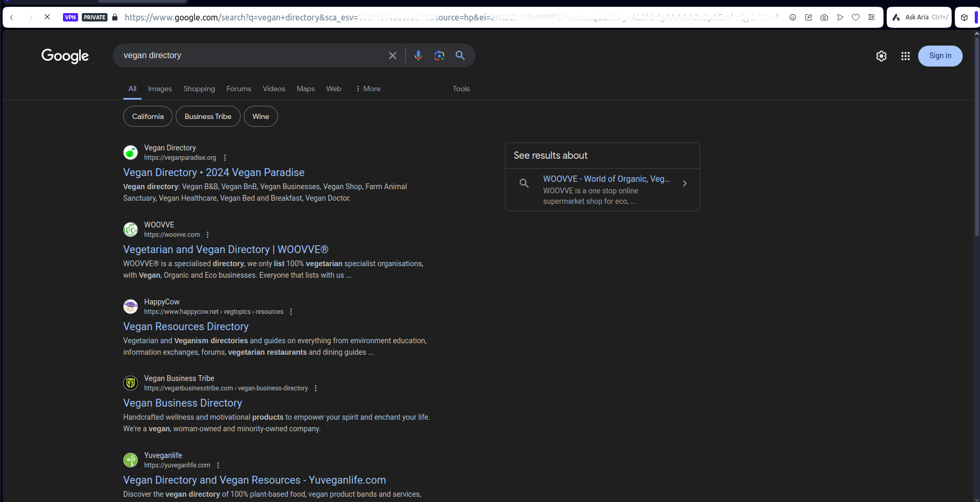
Task: Switch to the Shopping tab
Action: pos(199,89)
